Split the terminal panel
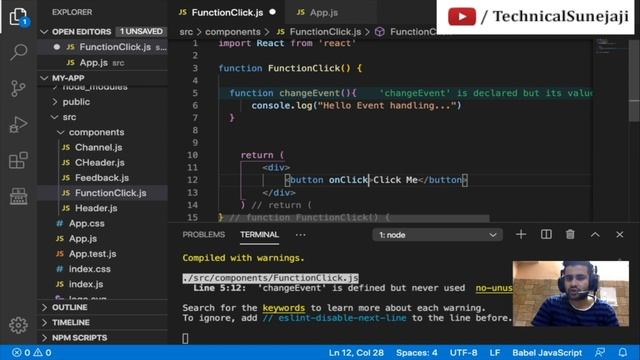The width and height of the screenshot is (640, 360). coord(546,234)
